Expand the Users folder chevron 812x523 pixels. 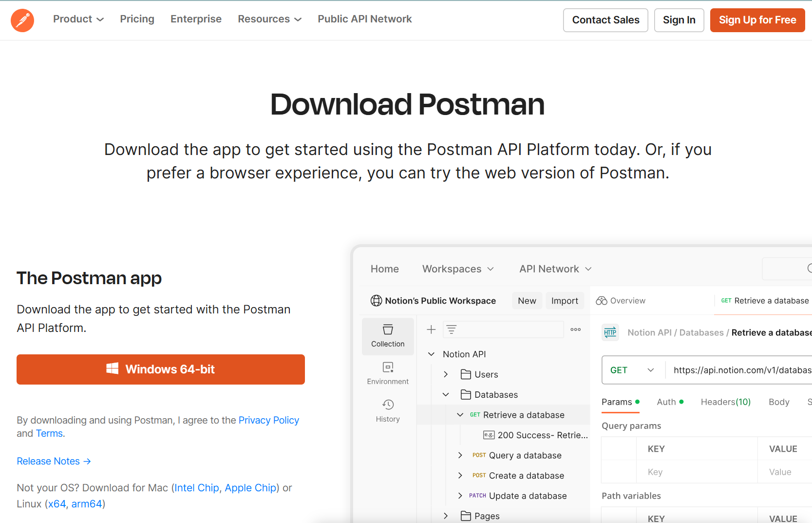[446, 374]
